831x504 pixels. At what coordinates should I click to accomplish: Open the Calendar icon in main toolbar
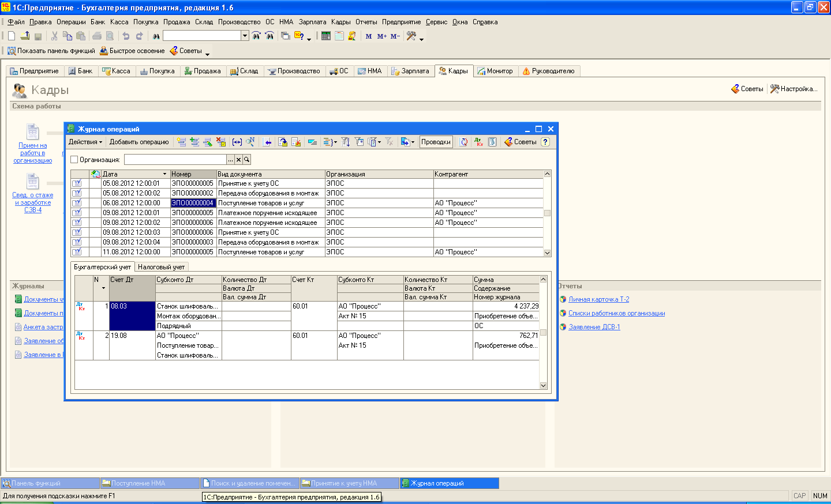point(339,36)
